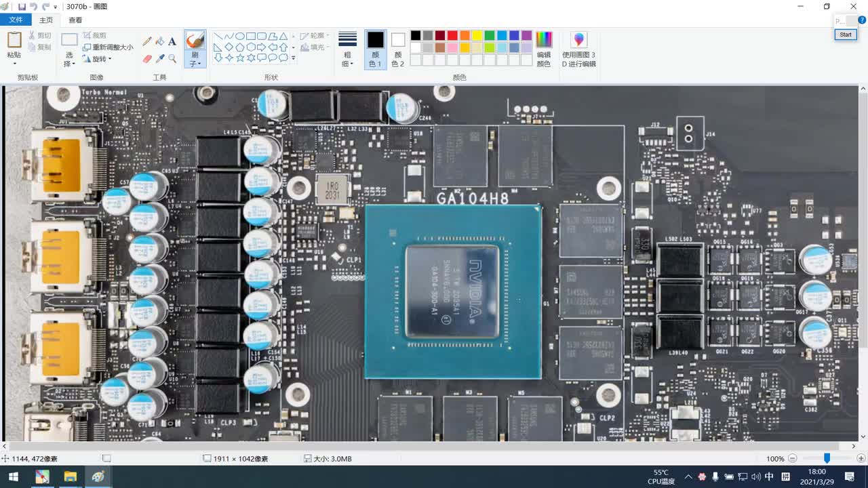Select the Color picker eyedropper tool

tap(160, 59)
